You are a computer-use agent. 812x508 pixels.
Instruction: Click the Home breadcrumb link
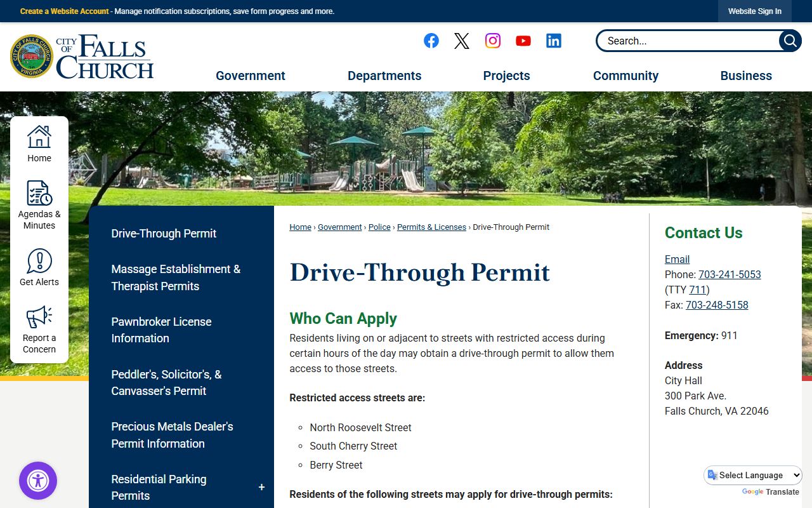pyautogui.click(x=300, y=227)
